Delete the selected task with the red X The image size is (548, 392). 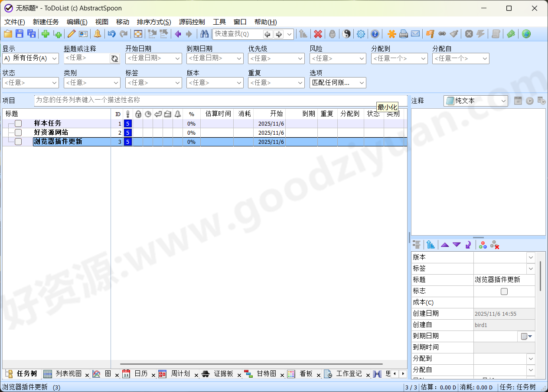pyautogui.click(x=317, y=34)
